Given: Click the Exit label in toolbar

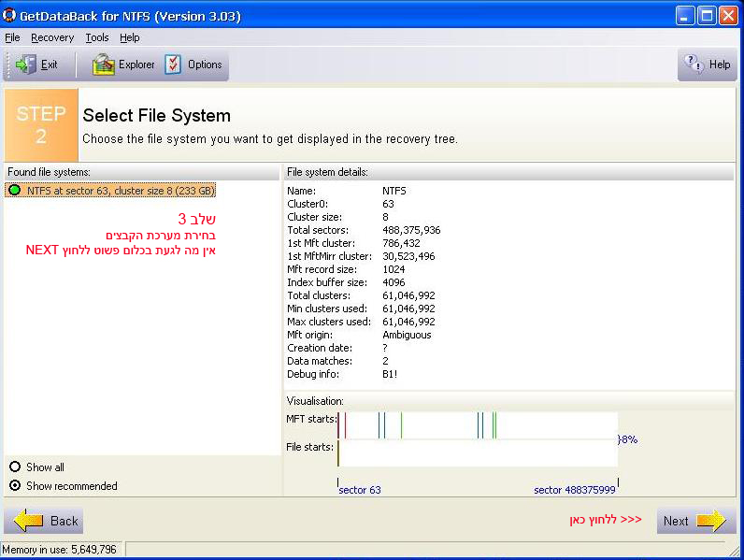Looking at the screenshot, I should tap(49, 65).
